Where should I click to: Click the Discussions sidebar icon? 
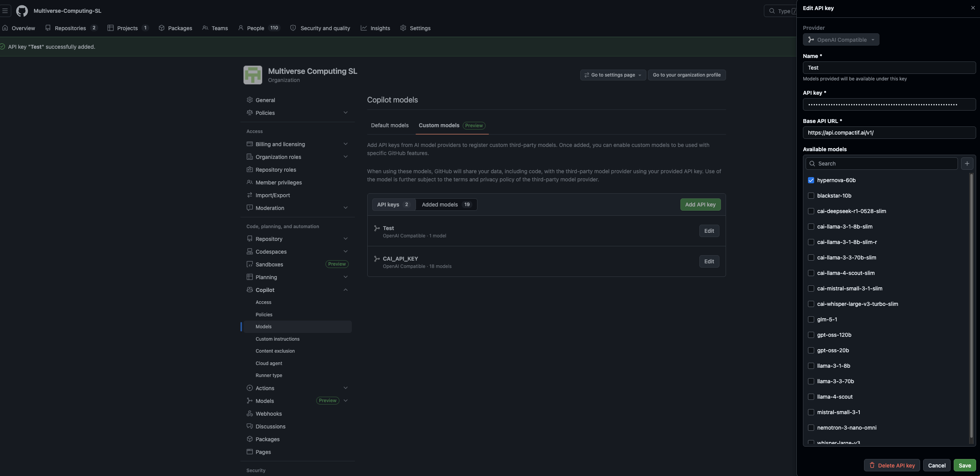click(x=250, y=426)
